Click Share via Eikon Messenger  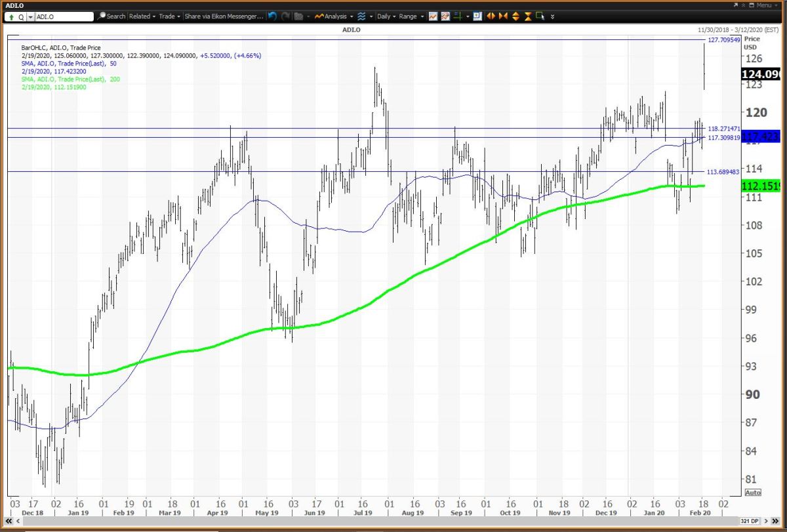224,16
